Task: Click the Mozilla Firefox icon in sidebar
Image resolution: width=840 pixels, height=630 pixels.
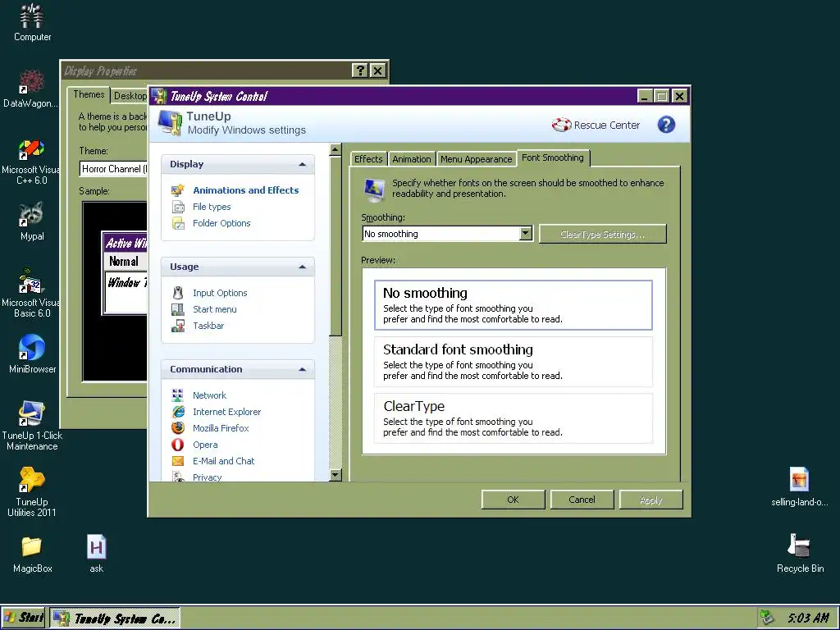Action: 178,428
